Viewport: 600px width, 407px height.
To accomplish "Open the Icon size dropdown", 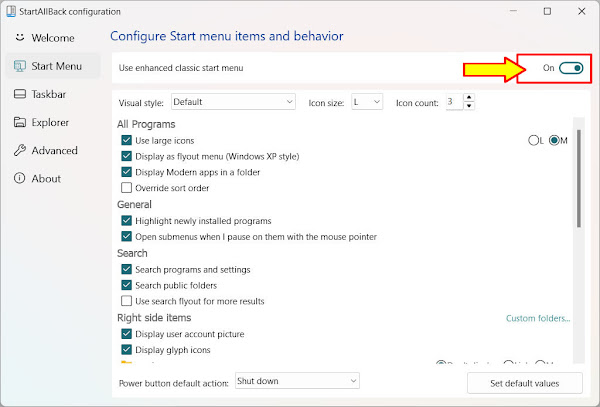I will click(367, 102).
